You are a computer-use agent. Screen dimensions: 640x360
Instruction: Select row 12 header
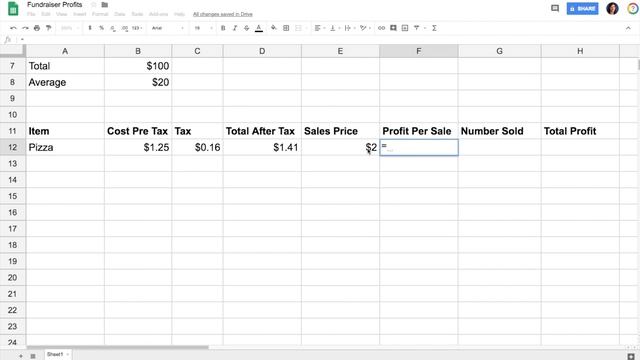13,147
